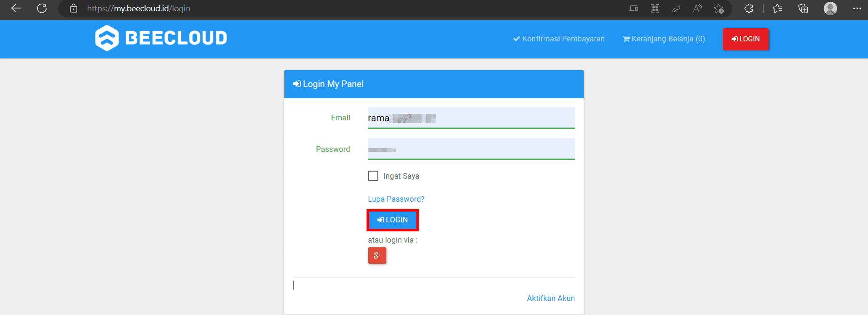Login via the Google Plus button

pos(377,256)
